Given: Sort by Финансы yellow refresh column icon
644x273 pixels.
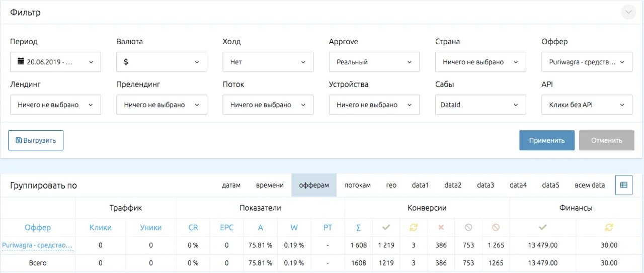Looking at the screenshot, I should pos(609,228).
